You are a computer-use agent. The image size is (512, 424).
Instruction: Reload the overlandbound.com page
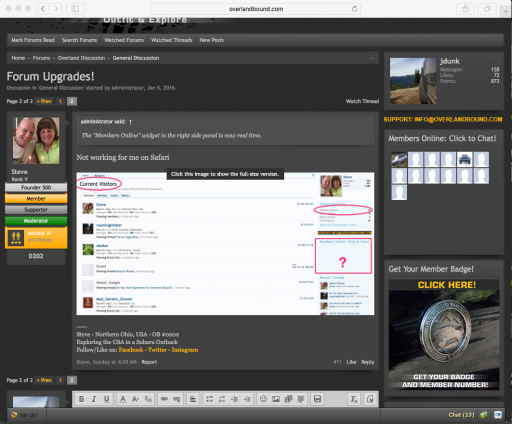tap(355, 9)
